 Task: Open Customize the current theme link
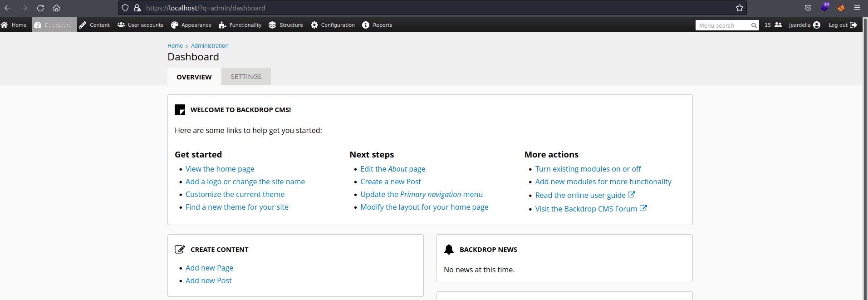(235, 194)
